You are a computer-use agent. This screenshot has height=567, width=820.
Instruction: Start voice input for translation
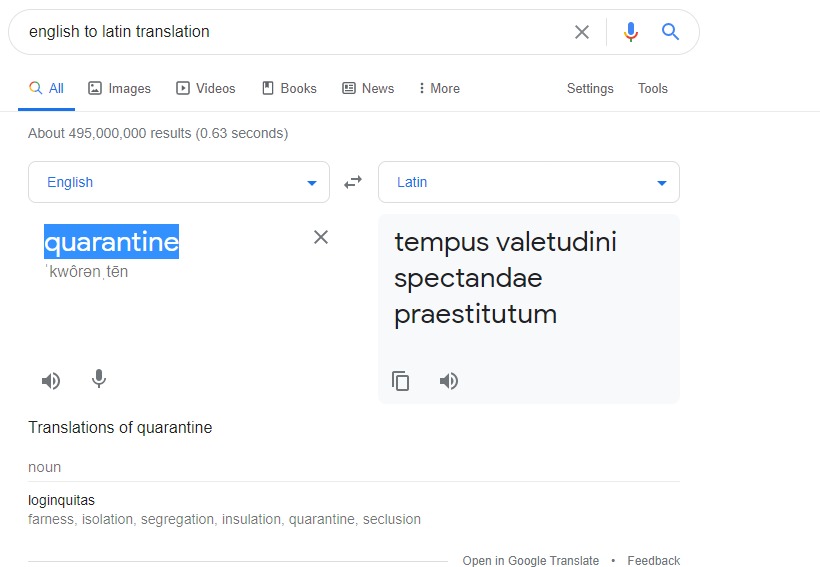pyautogui.click(x=99, y=379)
